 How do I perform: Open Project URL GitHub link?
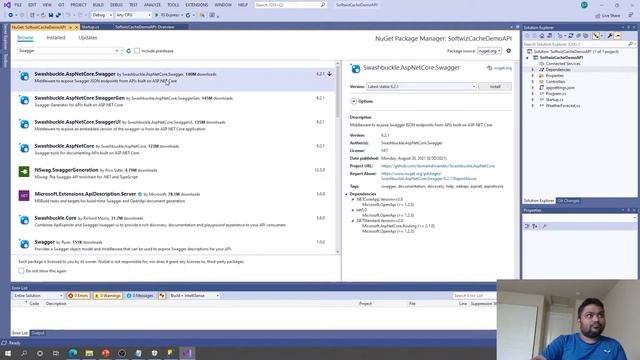click(x=438, y=166)
